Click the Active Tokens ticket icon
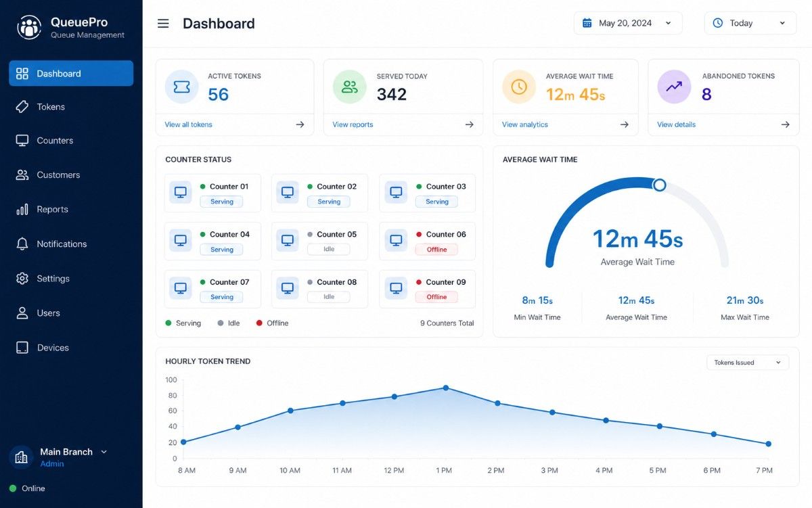 (181, 87)
